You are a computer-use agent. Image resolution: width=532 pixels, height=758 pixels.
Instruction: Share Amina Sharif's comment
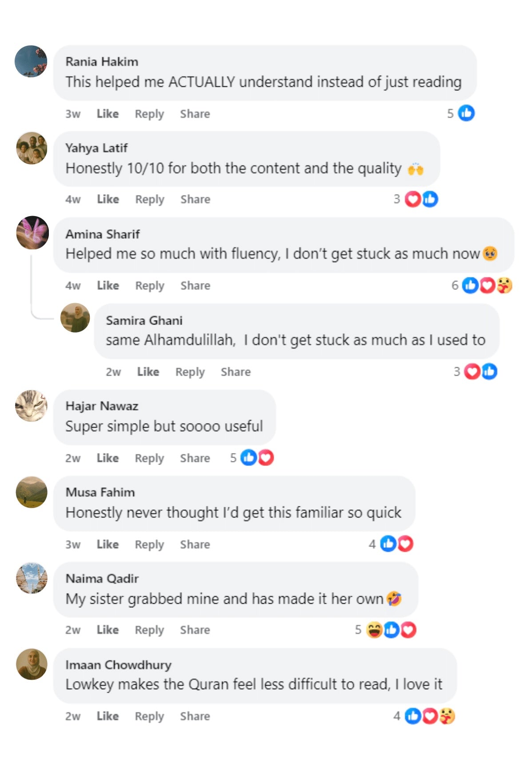(x=195, y=286)
